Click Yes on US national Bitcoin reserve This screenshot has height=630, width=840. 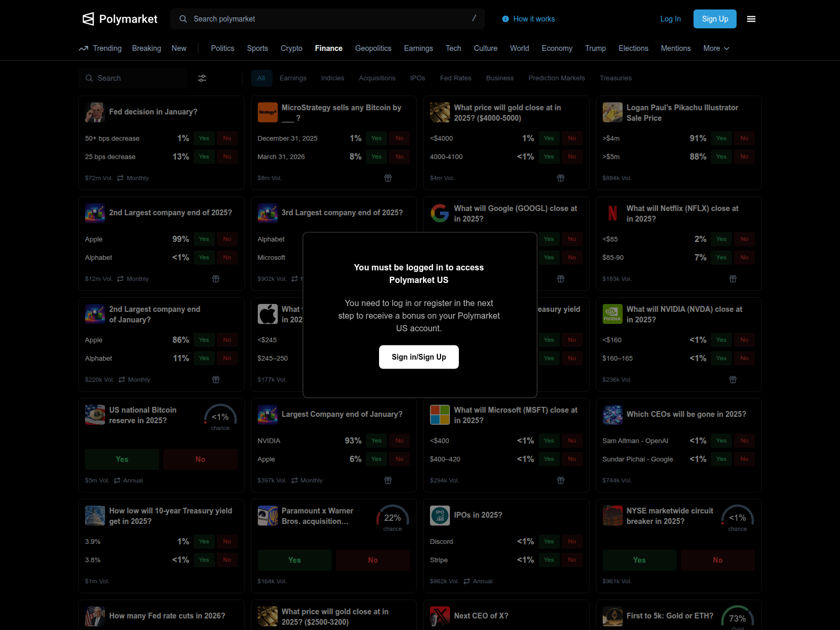(x=122, y=459)
